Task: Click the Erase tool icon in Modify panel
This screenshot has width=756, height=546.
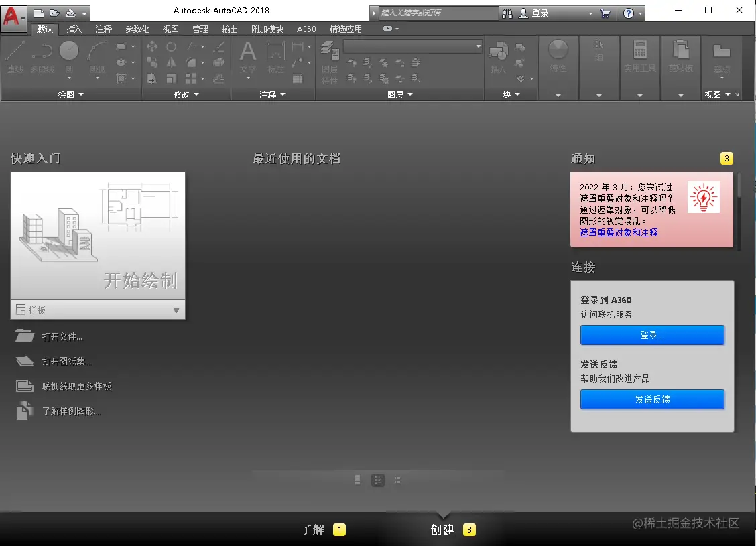Action: (218, 46)
